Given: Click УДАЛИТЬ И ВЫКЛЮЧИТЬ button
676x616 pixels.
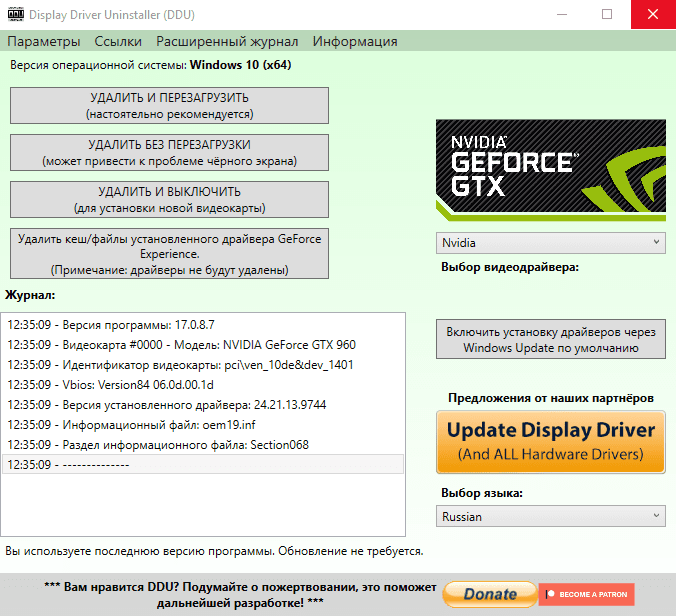Looking at the screenshot, I should pyautogui.click(x=169, y=200).
